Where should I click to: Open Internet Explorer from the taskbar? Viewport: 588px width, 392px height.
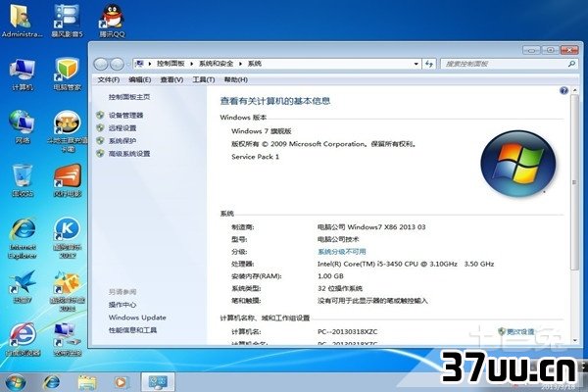pos(51,382)
